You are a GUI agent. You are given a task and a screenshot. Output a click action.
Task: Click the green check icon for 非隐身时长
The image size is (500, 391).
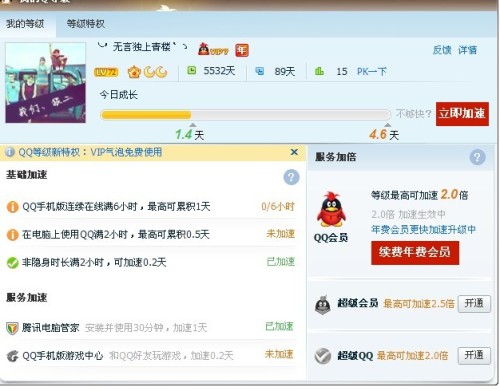[13, 263]
